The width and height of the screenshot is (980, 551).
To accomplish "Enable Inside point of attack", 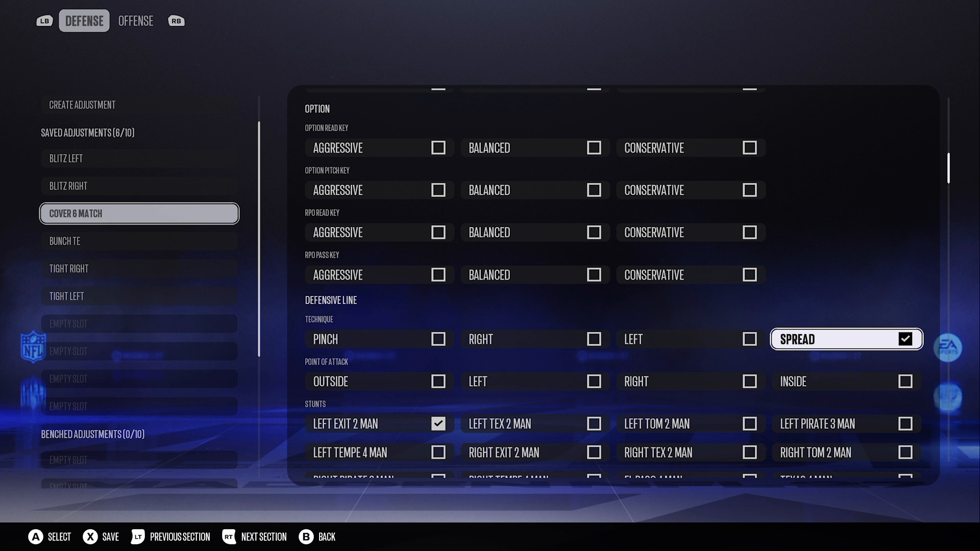I will point(905,382).
